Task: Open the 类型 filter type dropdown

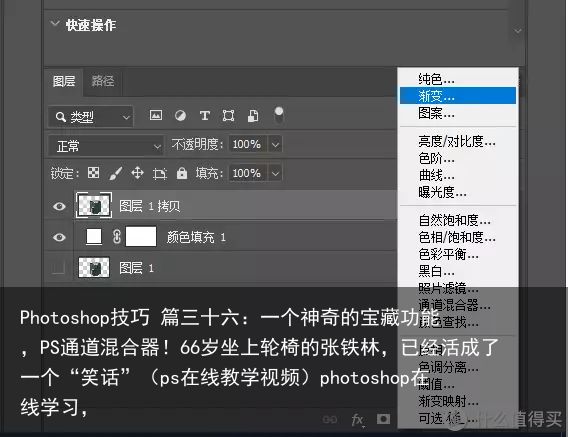Action: (91, 117)
